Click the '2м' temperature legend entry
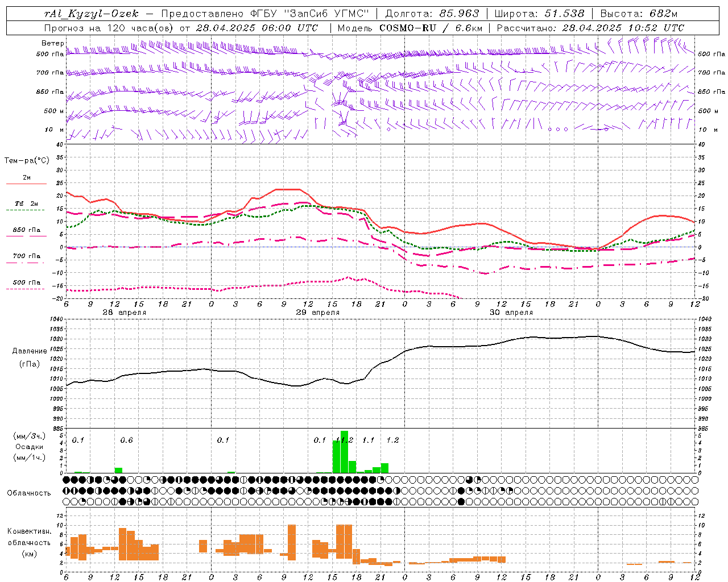728x582 pixels. coord(27,178)
